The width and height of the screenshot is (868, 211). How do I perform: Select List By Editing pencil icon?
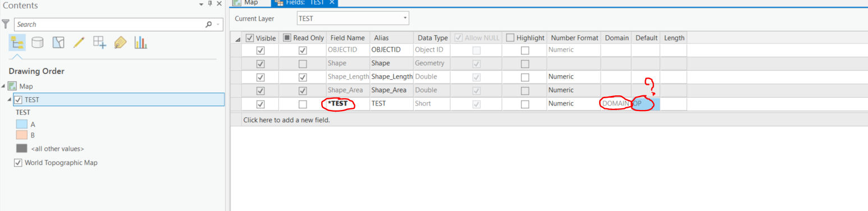(79, 42)
